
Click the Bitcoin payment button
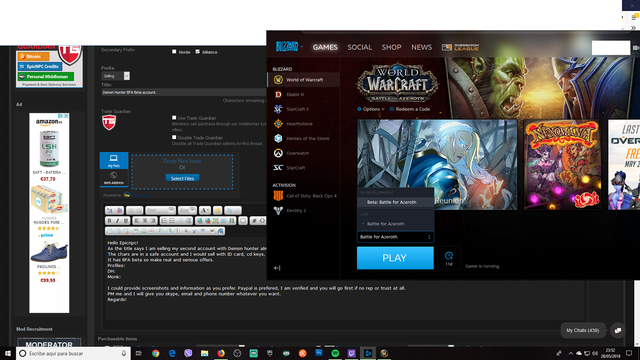point(33,56)
